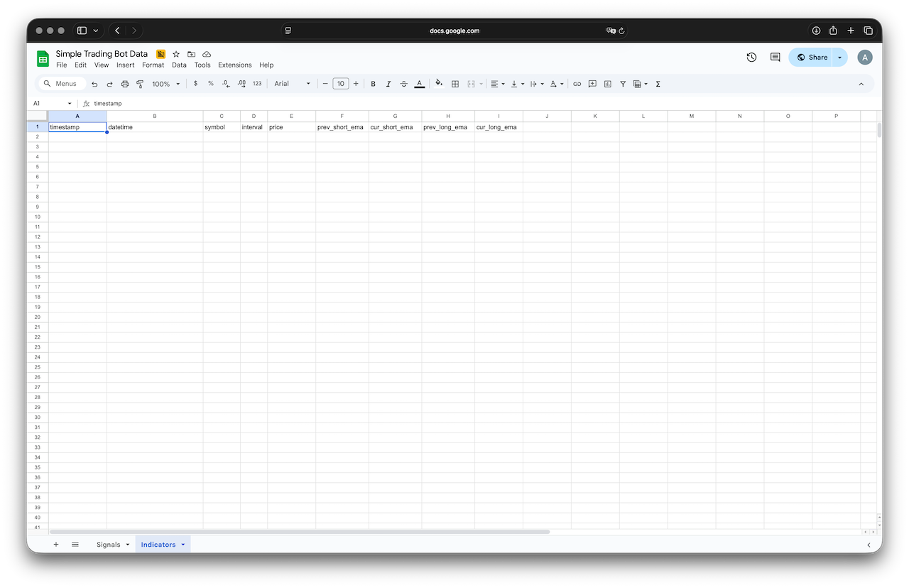The width and height of the screenshot is (909, 588).
Task: Open the Arial font dropdown
Action: [x=293, y=84]
